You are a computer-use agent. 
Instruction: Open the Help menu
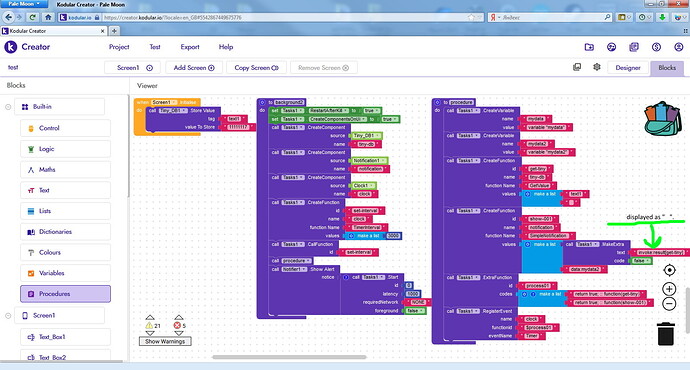click(x=226, y=47)
